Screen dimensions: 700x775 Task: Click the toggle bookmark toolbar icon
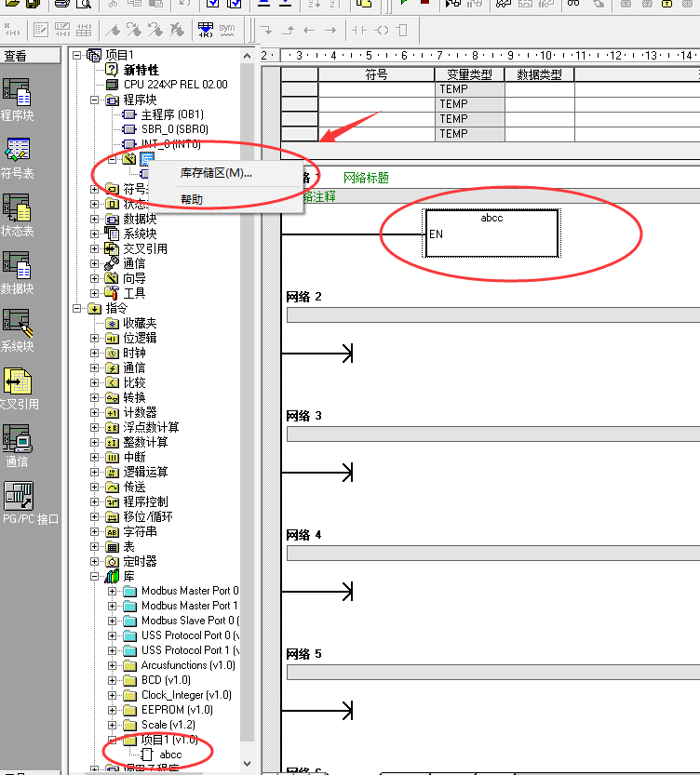click(x=113, y=30)
